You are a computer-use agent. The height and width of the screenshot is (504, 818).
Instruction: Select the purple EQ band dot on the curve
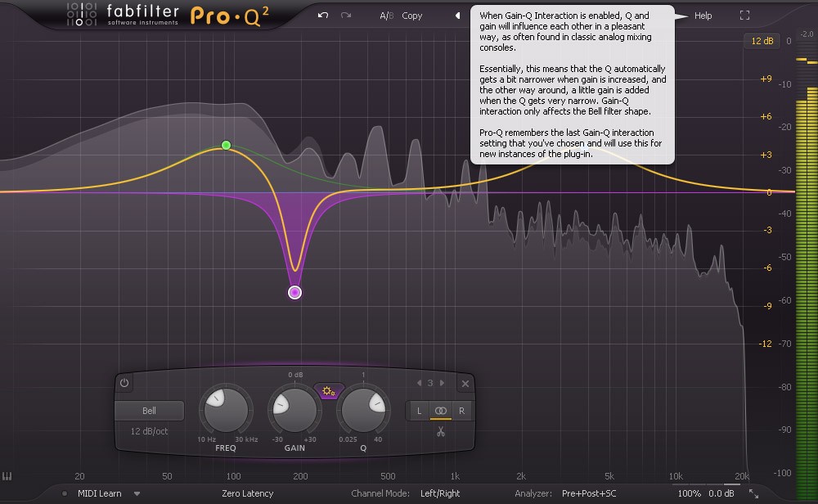point(294,292)
